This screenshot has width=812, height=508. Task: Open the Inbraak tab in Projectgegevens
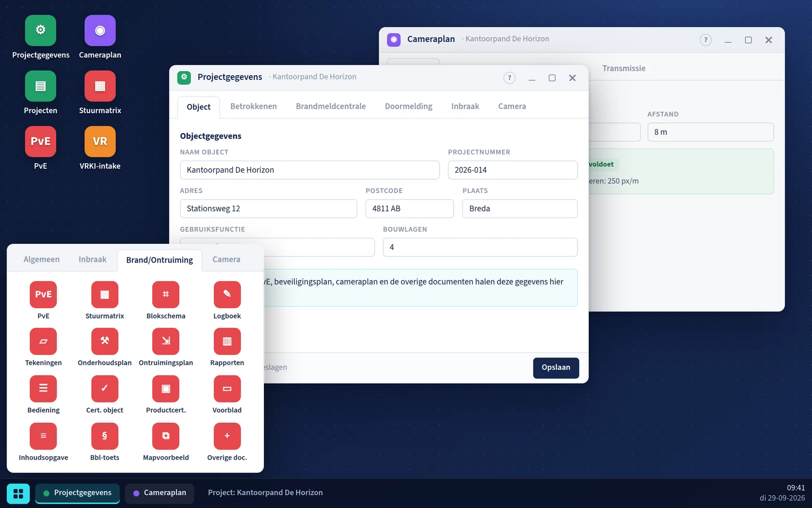coord(465,106)
